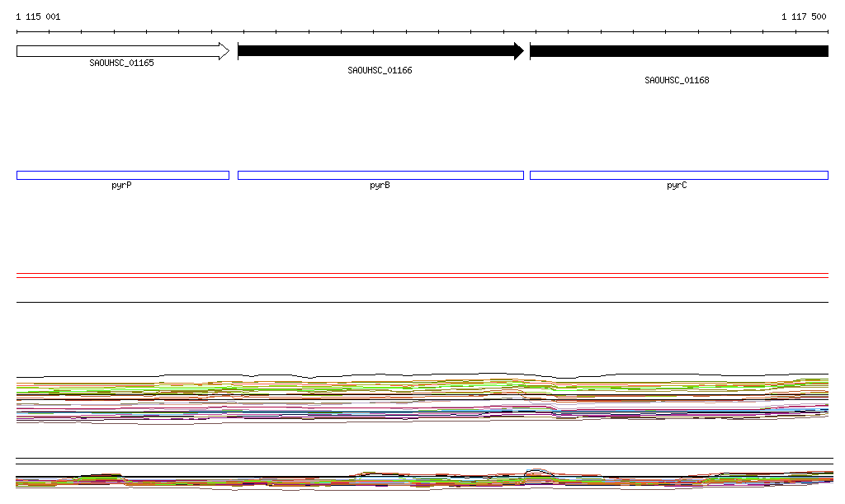The image size is (845, 504).
Task: Select the blue pyrP annotation box
Action: tap(122, 175)
